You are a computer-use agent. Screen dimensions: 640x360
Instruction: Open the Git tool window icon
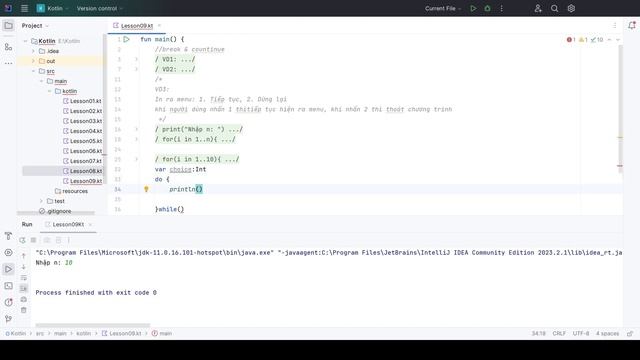8,319
